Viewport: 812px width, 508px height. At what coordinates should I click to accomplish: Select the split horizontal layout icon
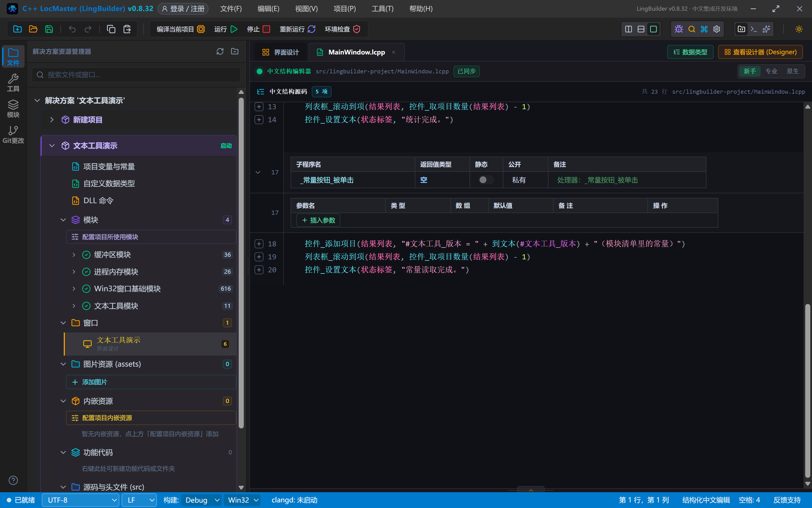click(641, 29)
